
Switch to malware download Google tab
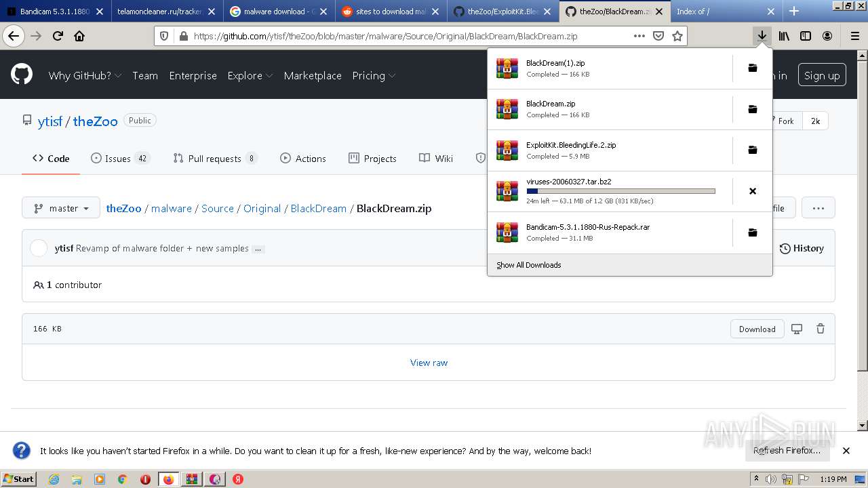(x=279, y=11)
